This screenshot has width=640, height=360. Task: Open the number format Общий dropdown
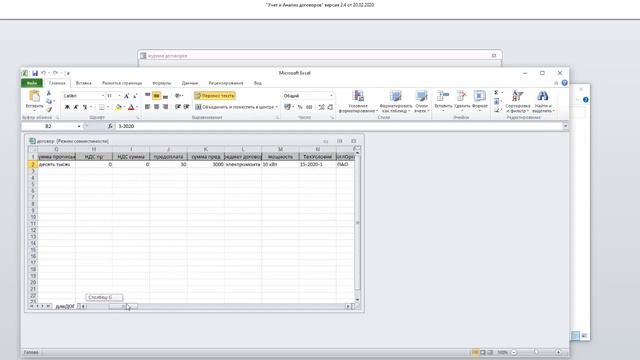(331, 96)
